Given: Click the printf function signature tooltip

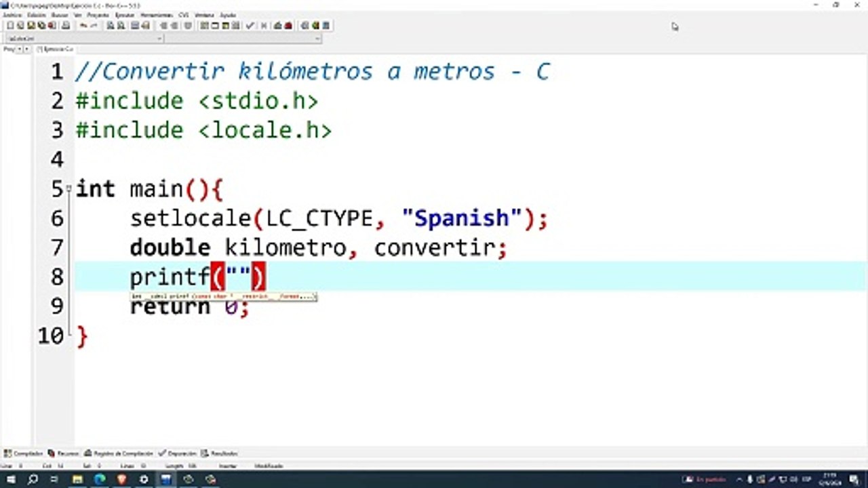Looking at the screenshot, I should pyautogui.click(x=223, y=297).
